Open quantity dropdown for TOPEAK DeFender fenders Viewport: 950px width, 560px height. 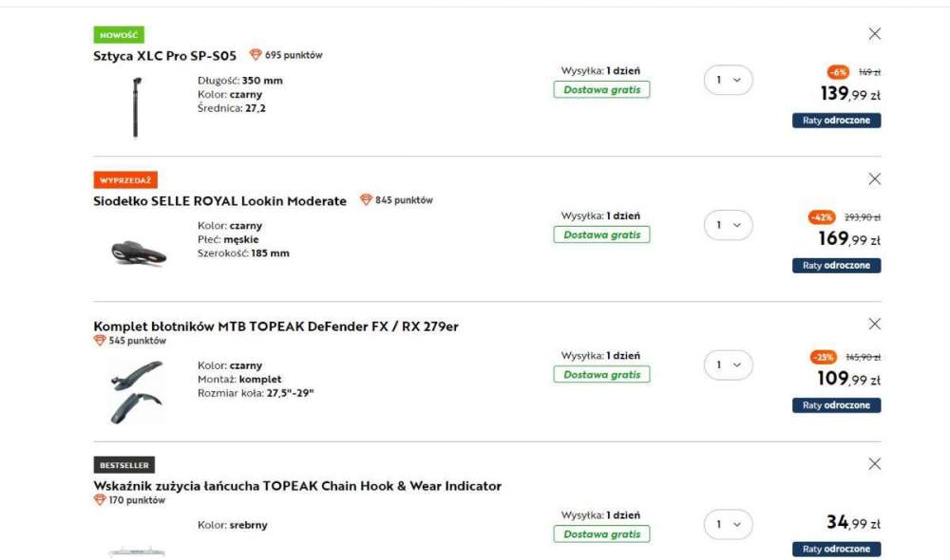(729, 365)
